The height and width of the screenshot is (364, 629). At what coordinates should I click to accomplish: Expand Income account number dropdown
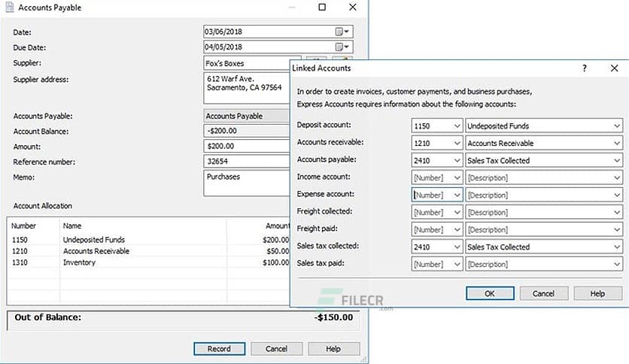[x=457, y=177]
